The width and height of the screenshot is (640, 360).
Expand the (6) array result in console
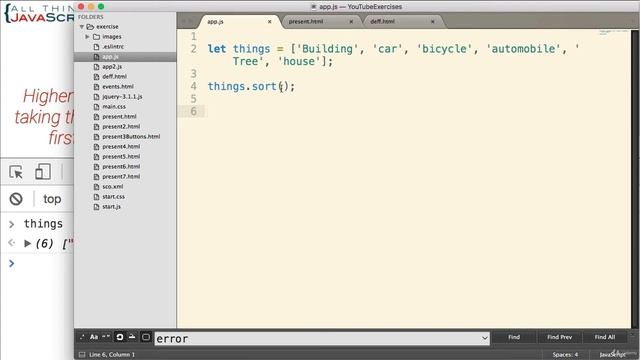point(27,244)
